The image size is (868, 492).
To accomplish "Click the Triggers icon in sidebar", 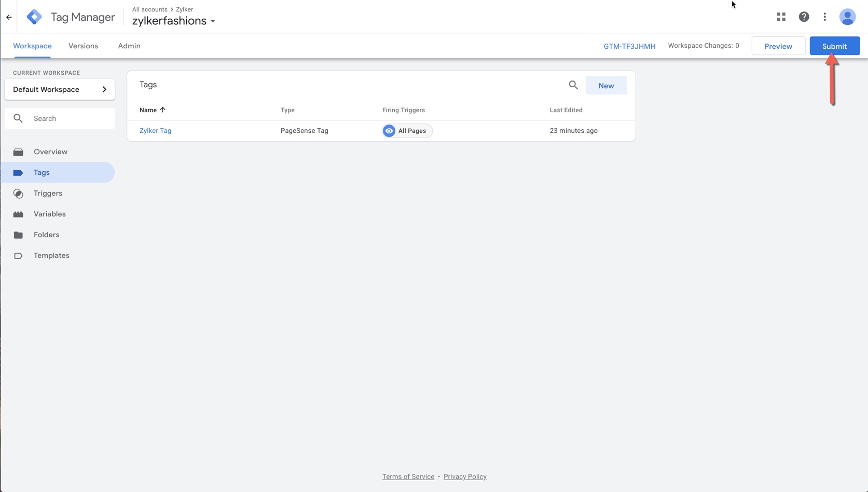I will tap(18, 194).
